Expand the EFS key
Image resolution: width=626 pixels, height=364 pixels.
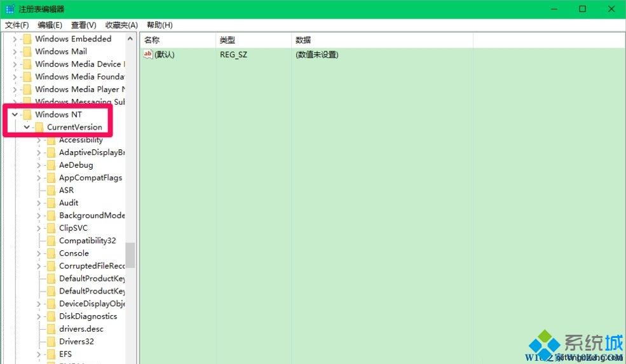point(39,354)
